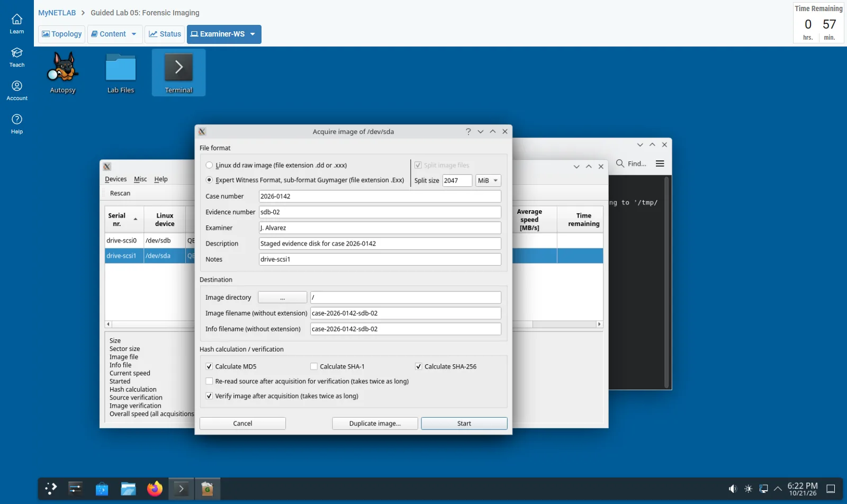This screenshot has width=847, height=504.
Task: Expand the Content dropdown
Action: click(115, 34)
